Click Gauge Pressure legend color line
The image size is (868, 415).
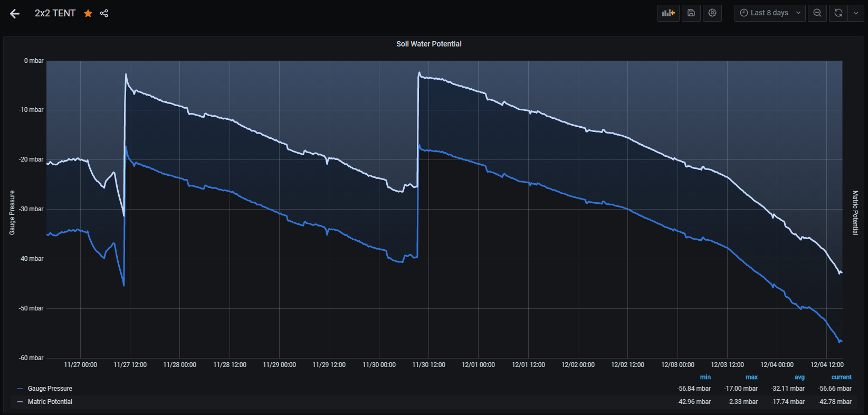tap(20, 389)
